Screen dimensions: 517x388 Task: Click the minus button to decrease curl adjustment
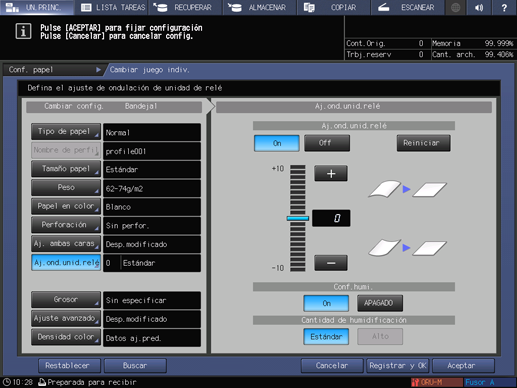331,263
